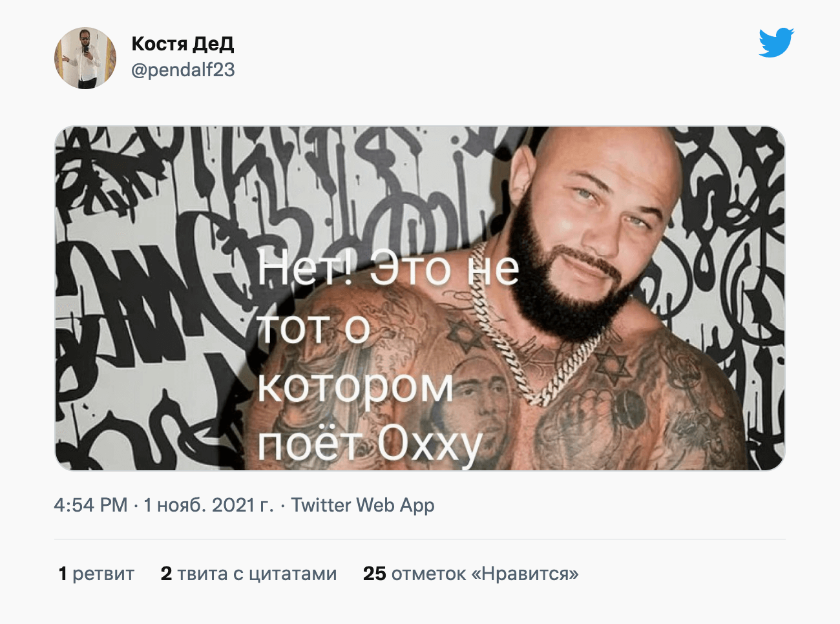This screenshot has height=624, width=840.
Task: View 25 отметок «Нравится» list
Action: click(470, 574)
